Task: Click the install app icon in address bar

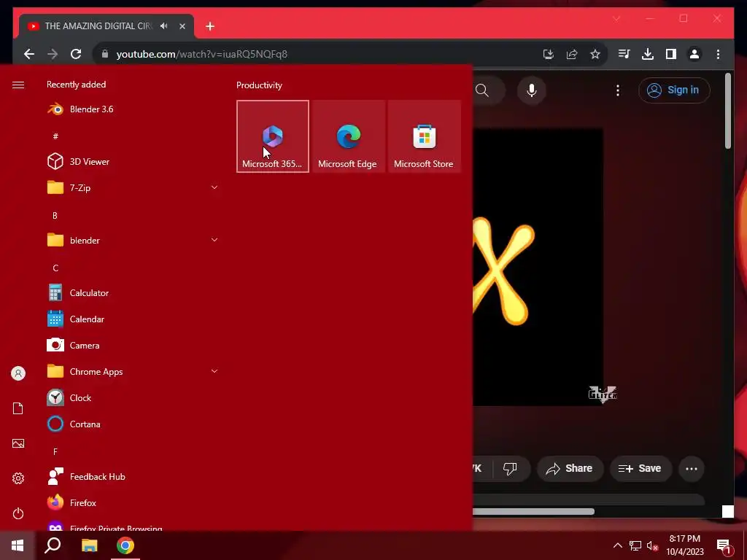Action: tap(549, 54)
